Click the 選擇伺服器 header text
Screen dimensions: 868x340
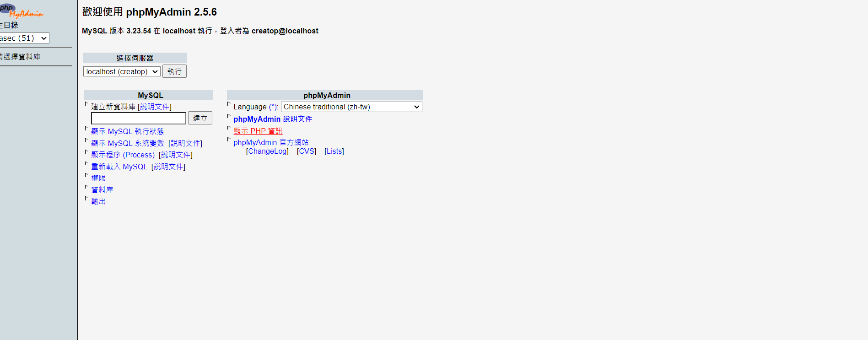pyautogui.click(x=135, y=58)
